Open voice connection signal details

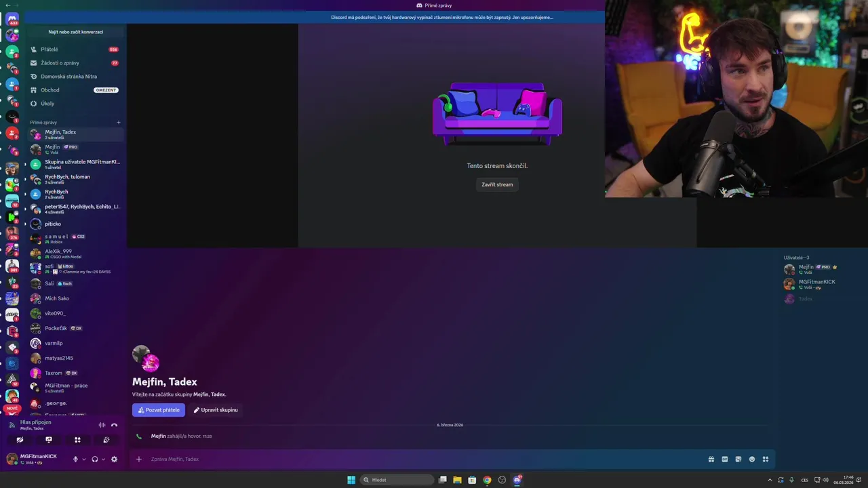pos(12,425)
